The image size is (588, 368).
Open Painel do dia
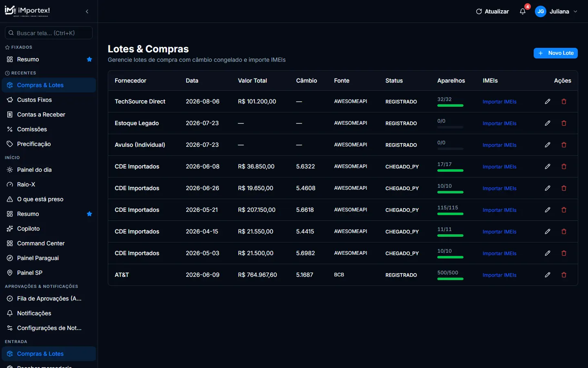49,170
